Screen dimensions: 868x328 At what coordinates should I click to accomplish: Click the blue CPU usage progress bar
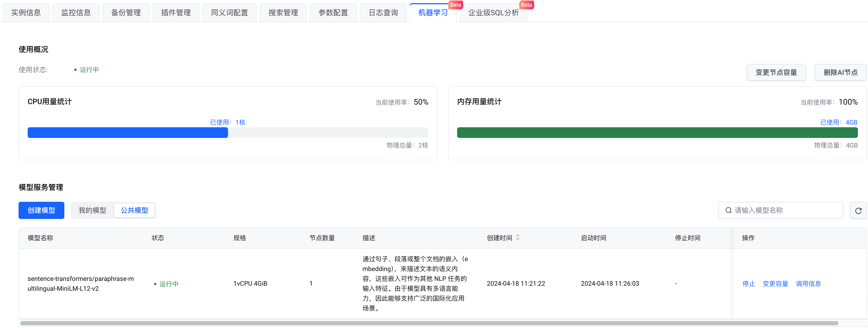pyautogui.click(x=128, y=133)
